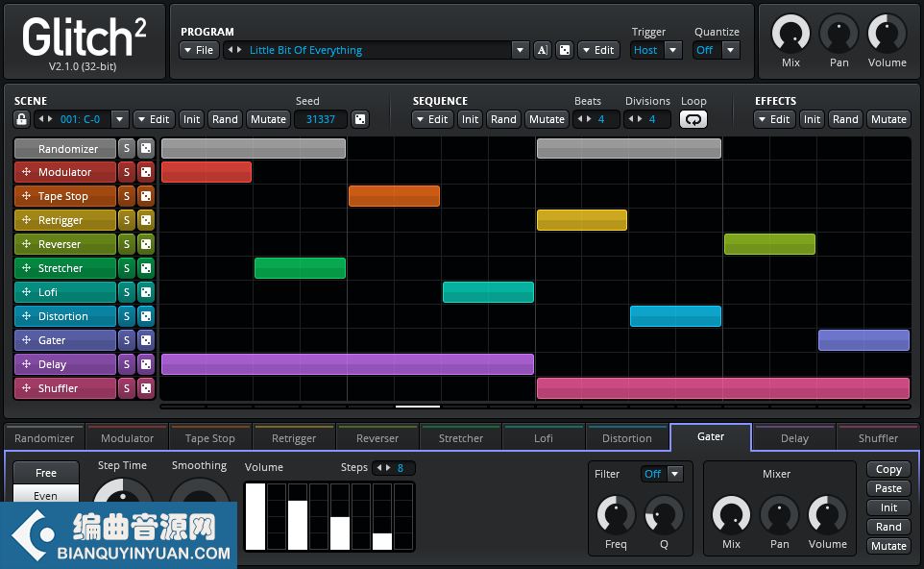Switch to the Modulator tab
The image size is (924, 569).
click(128, 438)
